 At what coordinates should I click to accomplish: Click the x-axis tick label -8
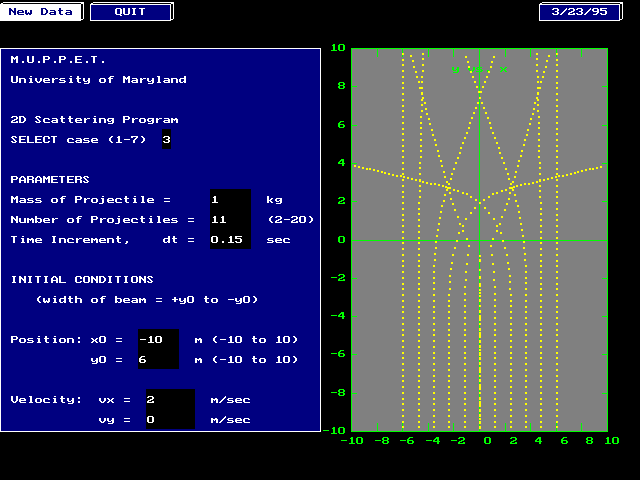click(382, 441)
